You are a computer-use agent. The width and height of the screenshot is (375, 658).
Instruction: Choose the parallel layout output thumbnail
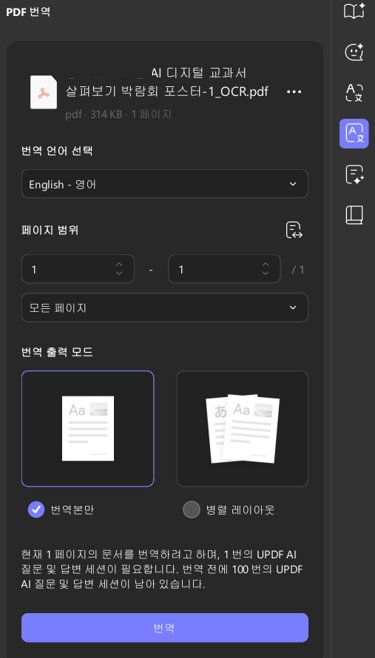[x=242, y=428]
